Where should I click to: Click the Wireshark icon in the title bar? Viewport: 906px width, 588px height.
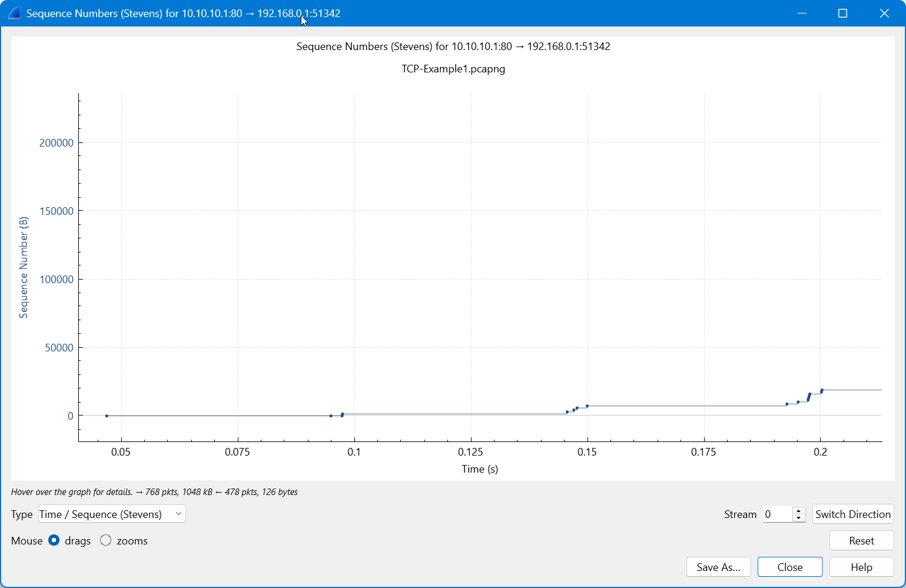(14, 13)
